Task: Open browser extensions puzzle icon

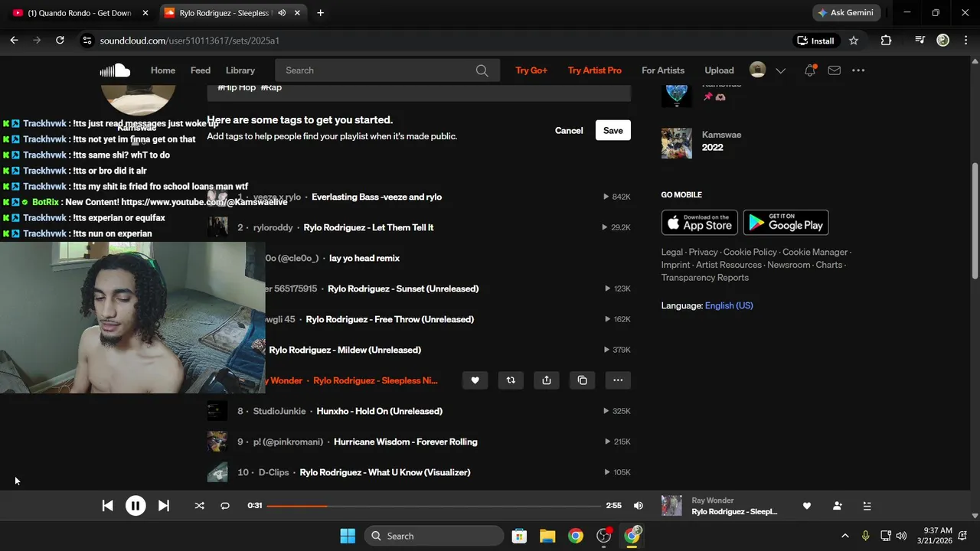Action: coord(886,41)
